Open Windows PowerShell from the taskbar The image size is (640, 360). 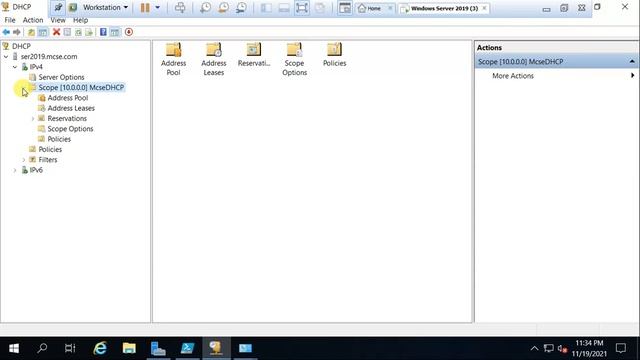[x=187, y=348]
